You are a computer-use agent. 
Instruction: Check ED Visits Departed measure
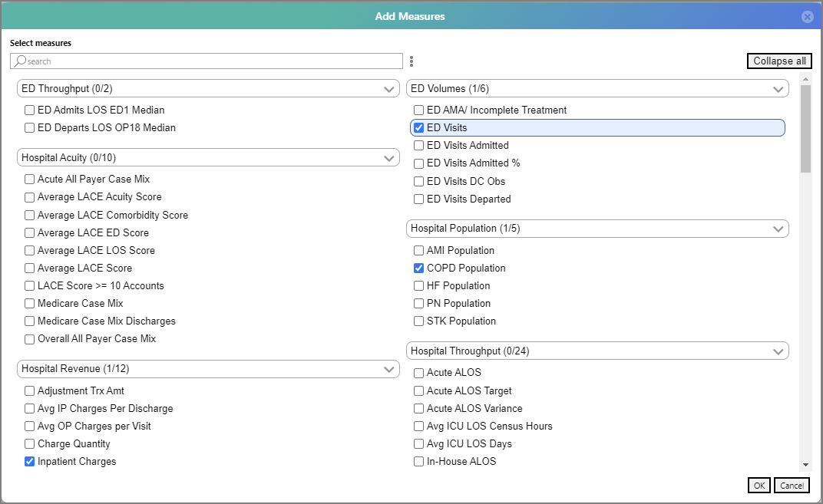point(419,199)
